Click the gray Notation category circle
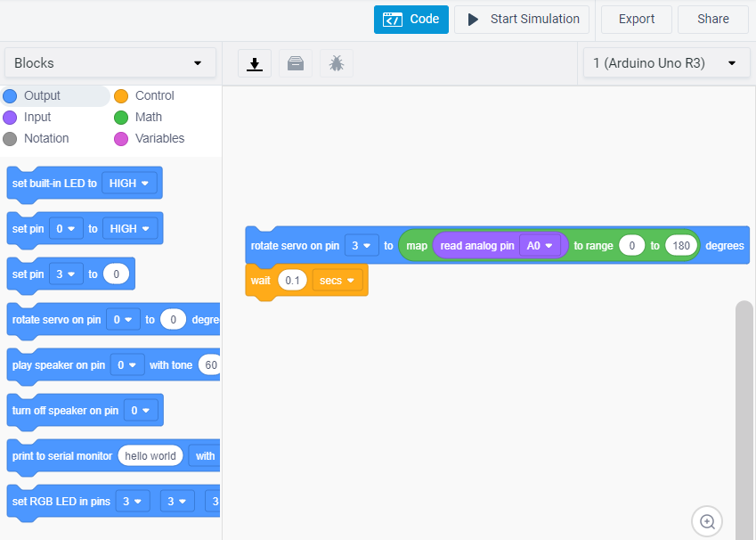 click(10, 139)
